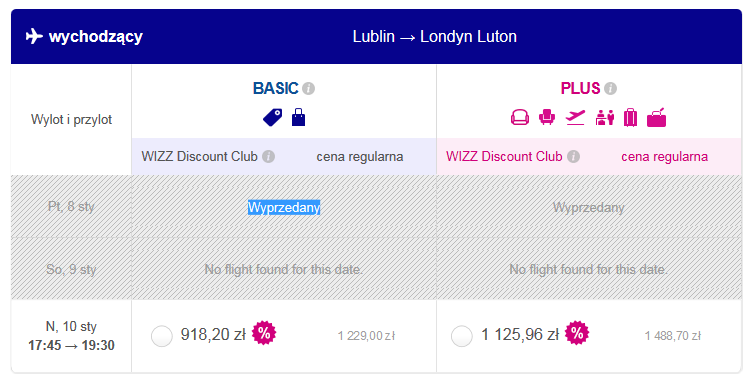Click the pink airport check-in desk icon

pyautogui.click(x=605, y=118)
